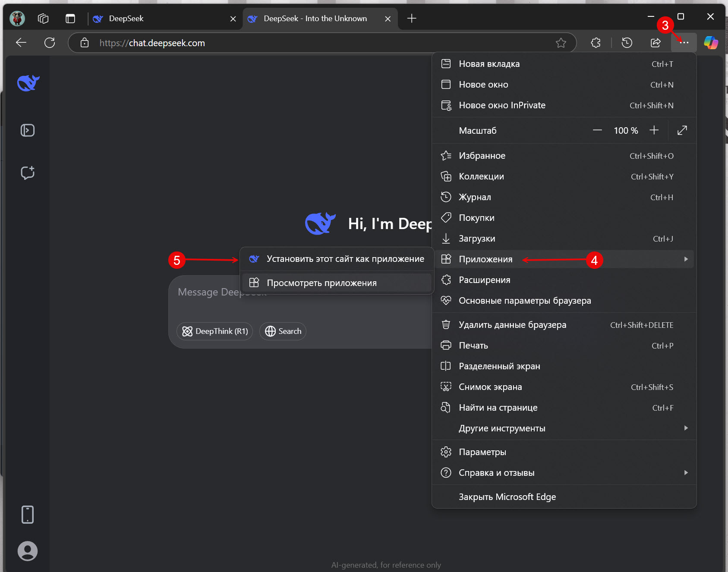Add page to favorites star icon
Image resolution: width=728 pixels, height=572 pixels.
pos(561,43)
